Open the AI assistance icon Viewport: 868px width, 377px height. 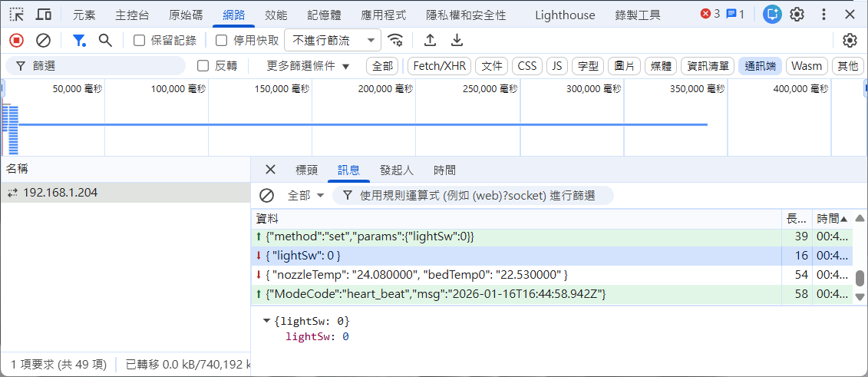771,15
